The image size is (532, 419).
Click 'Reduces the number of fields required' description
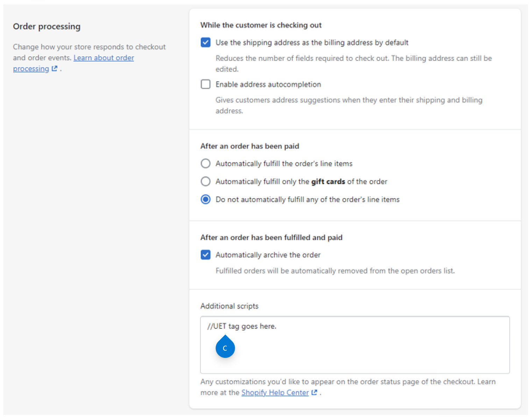(x=354, y=64)
